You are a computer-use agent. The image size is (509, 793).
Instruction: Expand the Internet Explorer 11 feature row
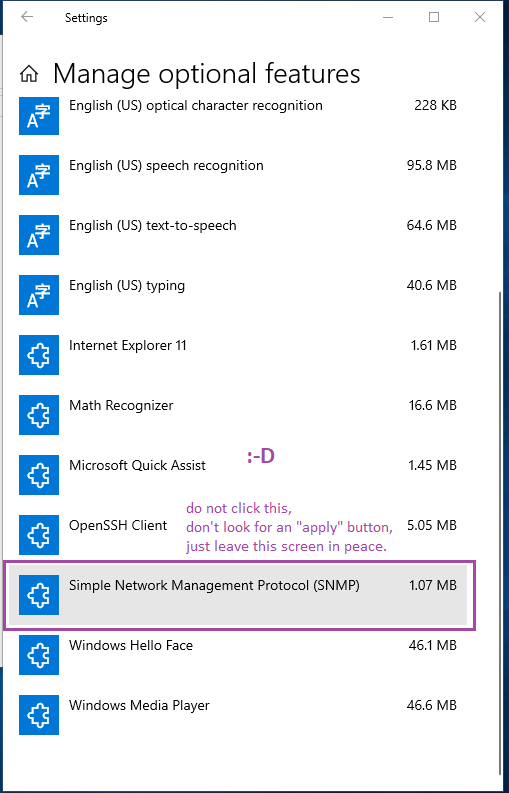click(238, 355)
